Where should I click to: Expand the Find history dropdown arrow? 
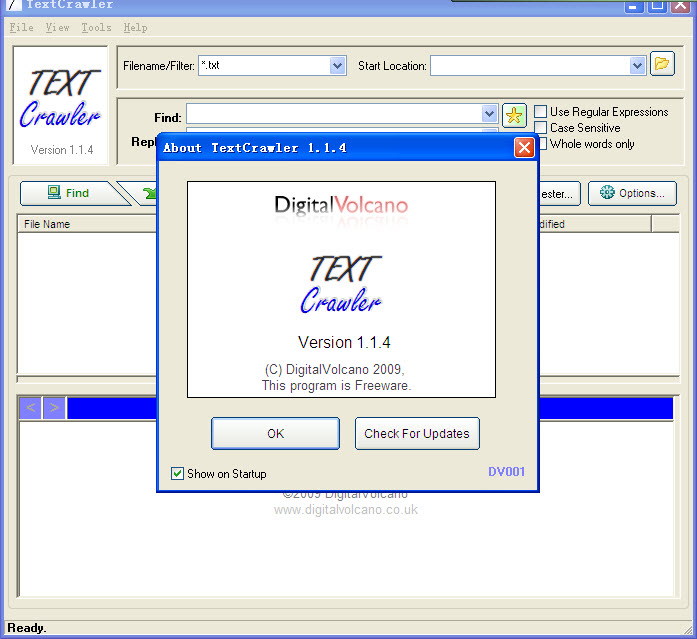[489, 114]
